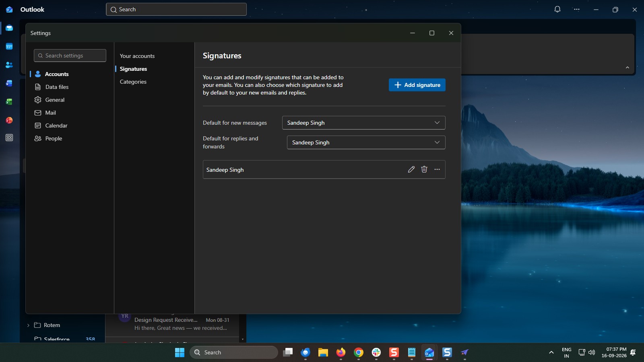Image resolution: width=644 pixels, height=362 pixels.
Task: Select General in settings navigation
Action: tap(70, 100)
